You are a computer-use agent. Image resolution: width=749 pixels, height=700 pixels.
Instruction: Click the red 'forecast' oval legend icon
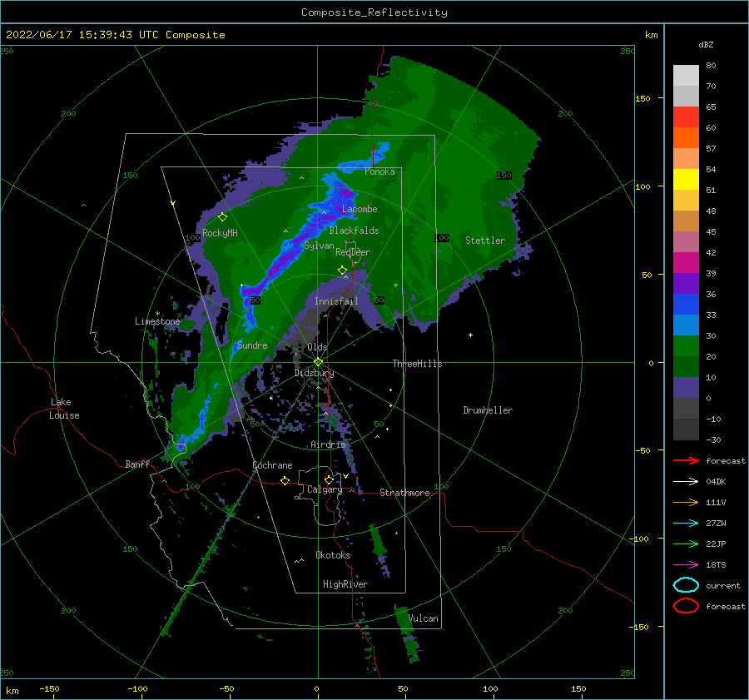[686, 606]
